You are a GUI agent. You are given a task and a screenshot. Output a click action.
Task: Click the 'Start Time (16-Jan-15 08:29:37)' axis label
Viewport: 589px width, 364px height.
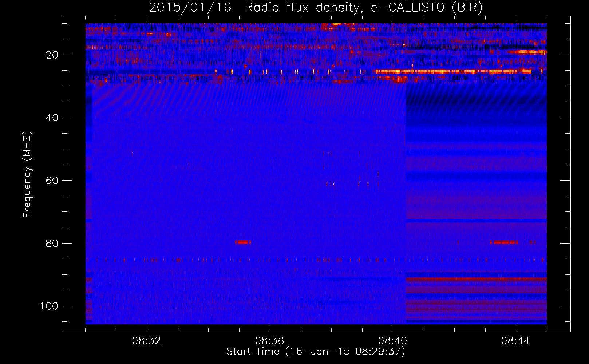pyautogui.click(x=316, y=352)
